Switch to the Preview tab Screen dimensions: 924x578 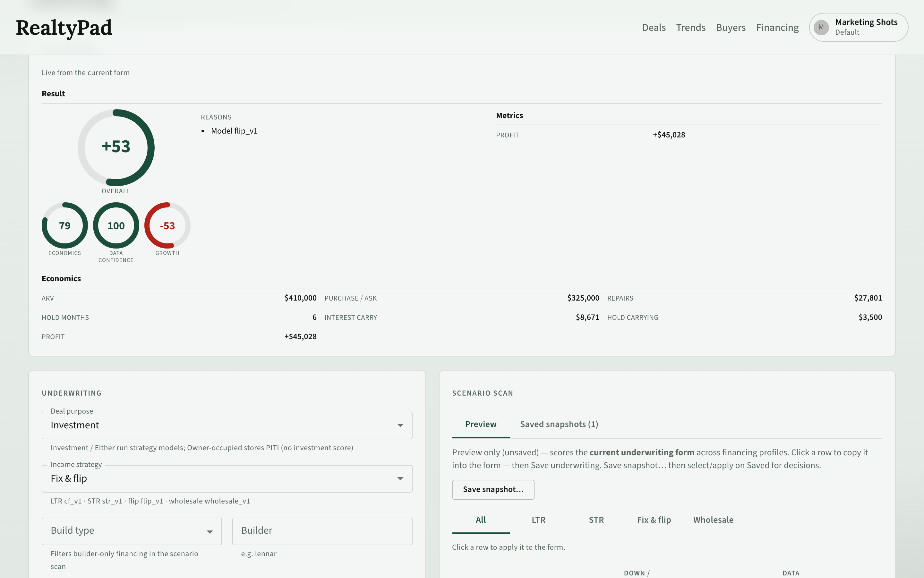[x=481, y=424]
